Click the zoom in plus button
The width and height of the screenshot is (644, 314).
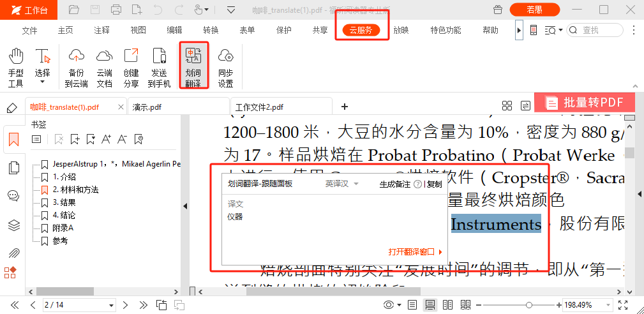click(x=558, y=305)
